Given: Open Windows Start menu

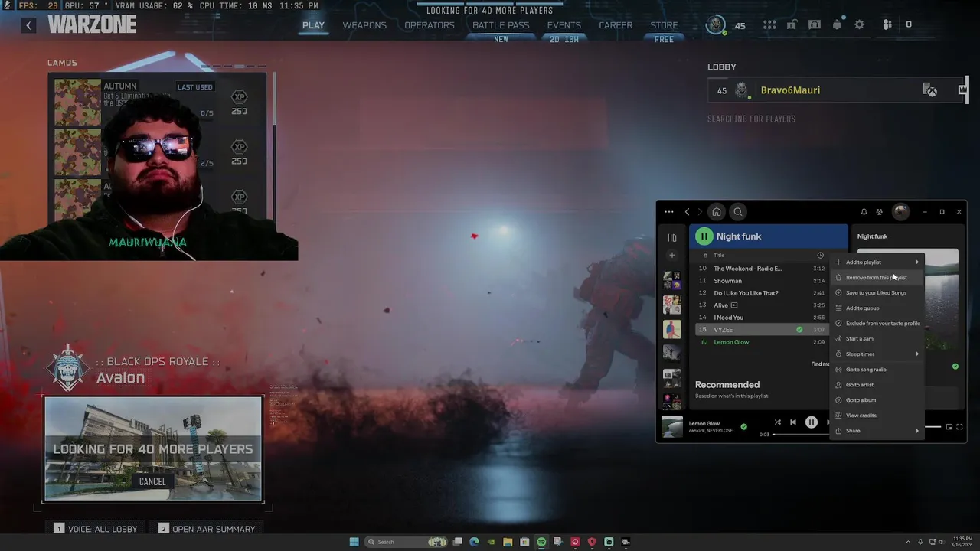Looking at the screenshot, I should pyautogui.click(x=354, y=542).
